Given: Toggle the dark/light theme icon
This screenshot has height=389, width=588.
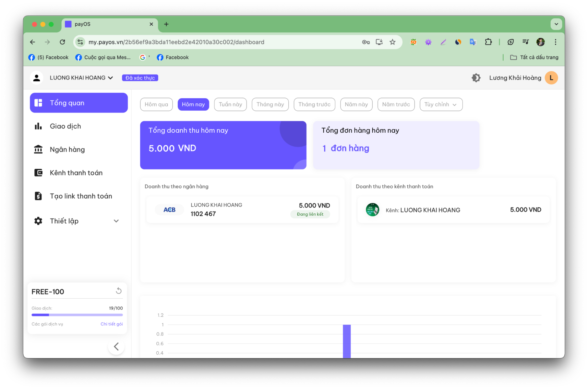Looking at the screenshot, I should click(476, 78).
